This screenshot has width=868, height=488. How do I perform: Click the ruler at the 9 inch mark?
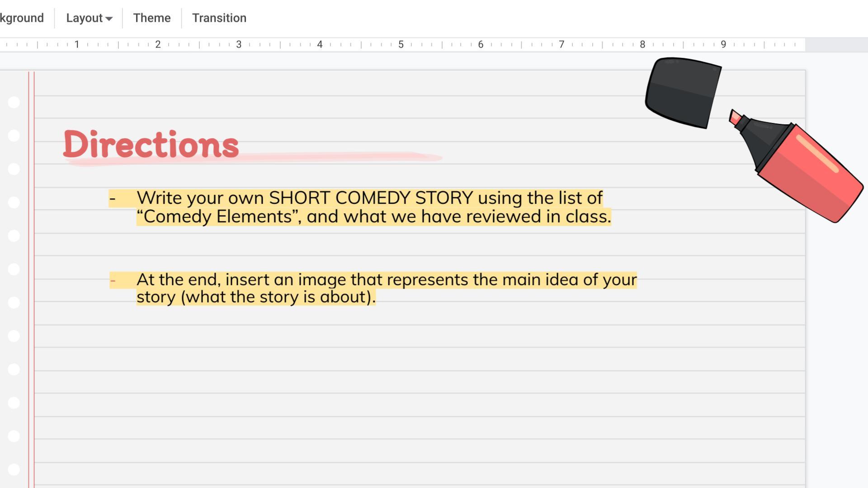(x=723, y=44)
